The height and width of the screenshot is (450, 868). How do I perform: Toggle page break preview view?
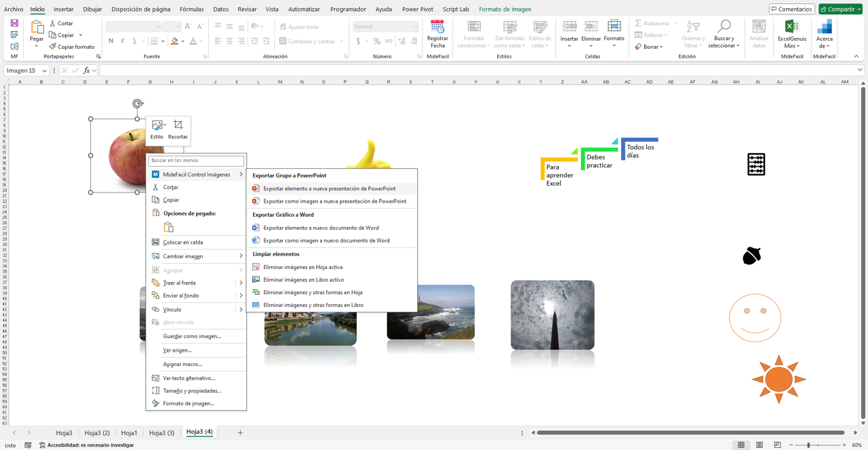point(777,445)
